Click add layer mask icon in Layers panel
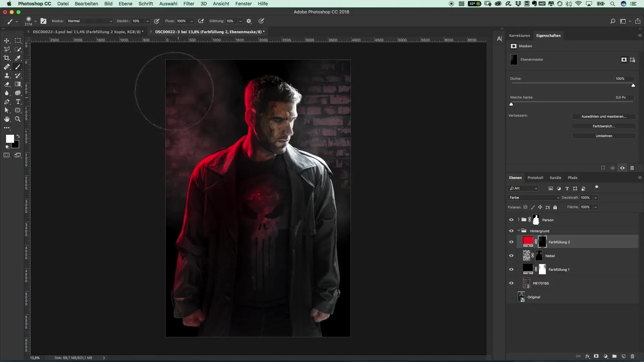The image size is (644, 362). [x=596, y=356]
